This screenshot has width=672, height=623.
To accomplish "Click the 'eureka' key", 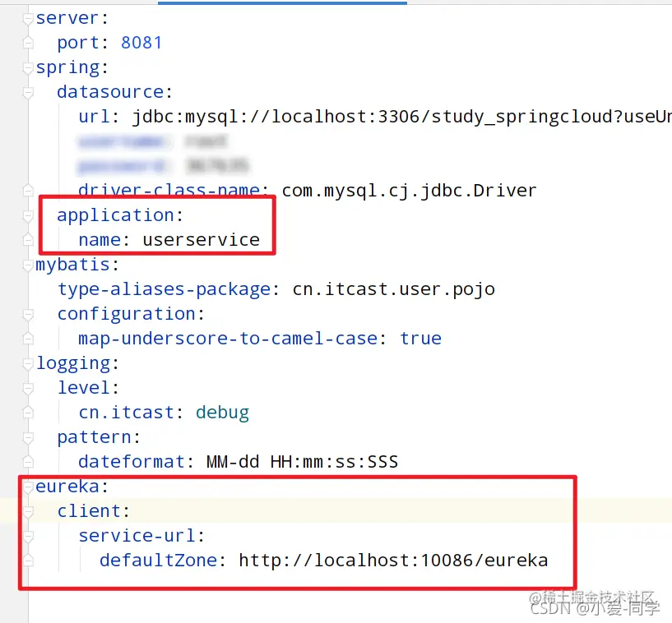I will [67, 487].
